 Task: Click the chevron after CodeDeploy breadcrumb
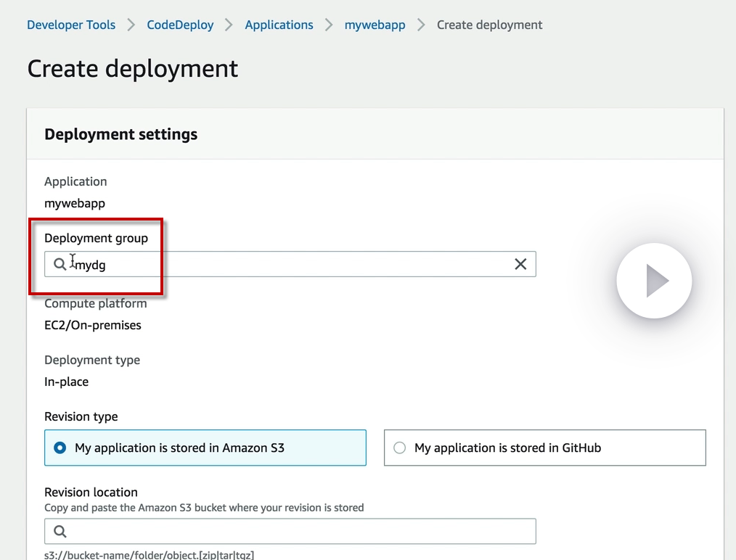(229, 25)
